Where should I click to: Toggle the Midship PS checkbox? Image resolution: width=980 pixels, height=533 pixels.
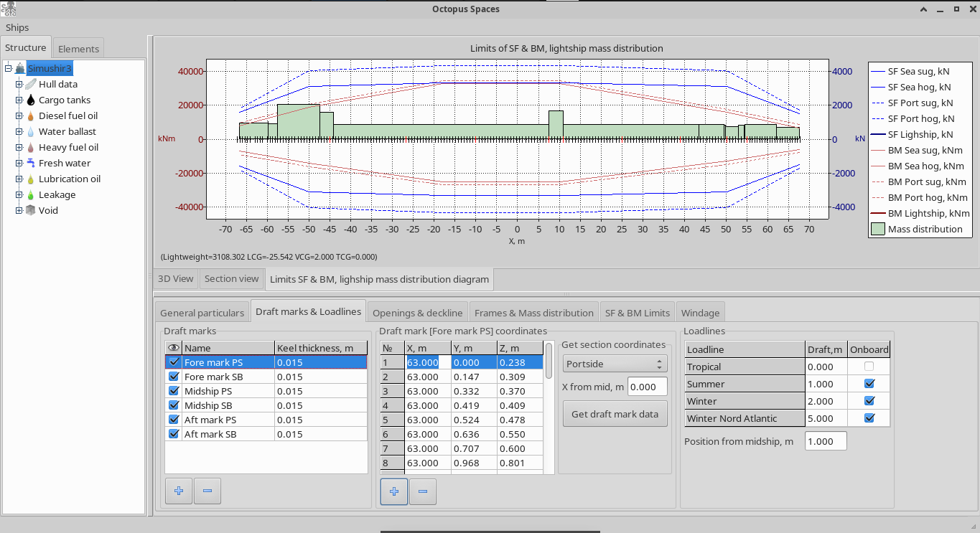click(173, 391)
